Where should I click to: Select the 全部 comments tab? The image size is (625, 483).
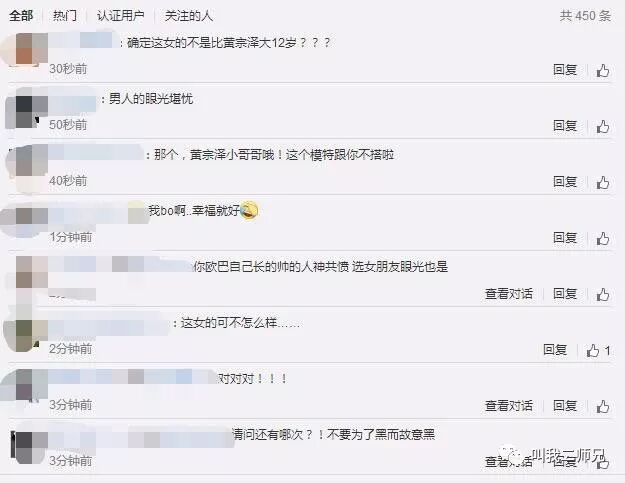(x=21, y=16)
